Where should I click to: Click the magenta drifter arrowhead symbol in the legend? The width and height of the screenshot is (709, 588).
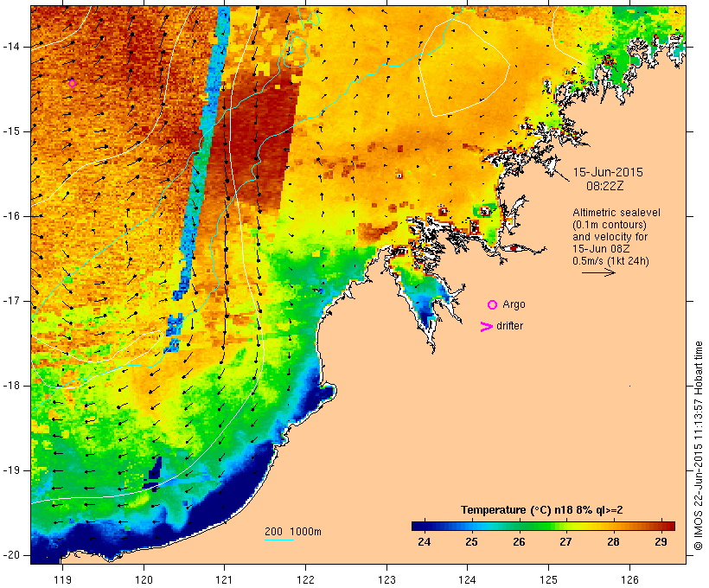486,327
